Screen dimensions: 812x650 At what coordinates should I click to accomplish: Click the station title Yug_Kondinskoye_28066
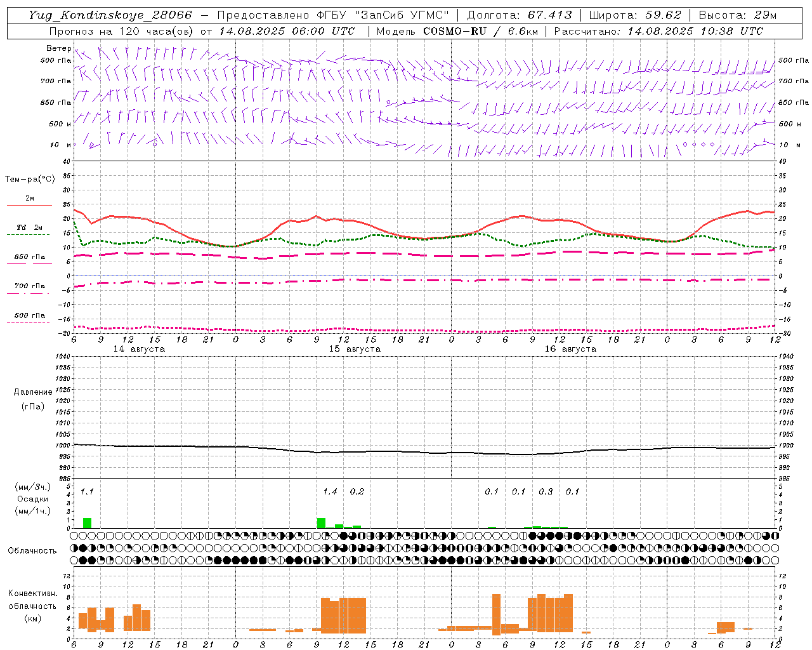tap(110, 15)
